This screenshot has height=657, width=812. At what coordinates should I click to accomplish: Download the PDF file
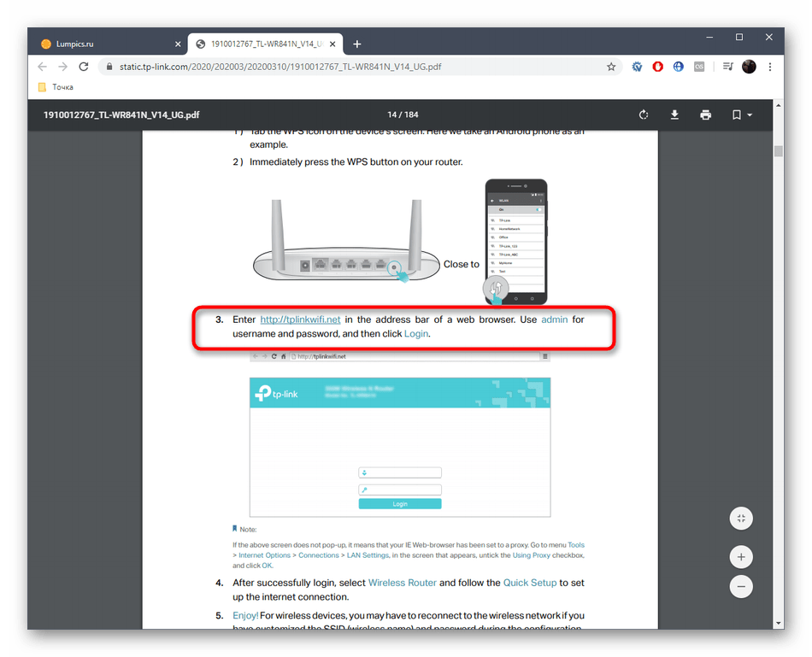tap(674, 114)
